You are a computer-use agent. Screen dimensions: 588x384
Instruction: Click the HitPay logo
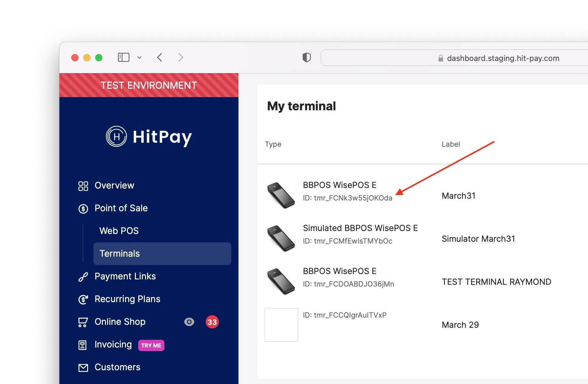149,137
